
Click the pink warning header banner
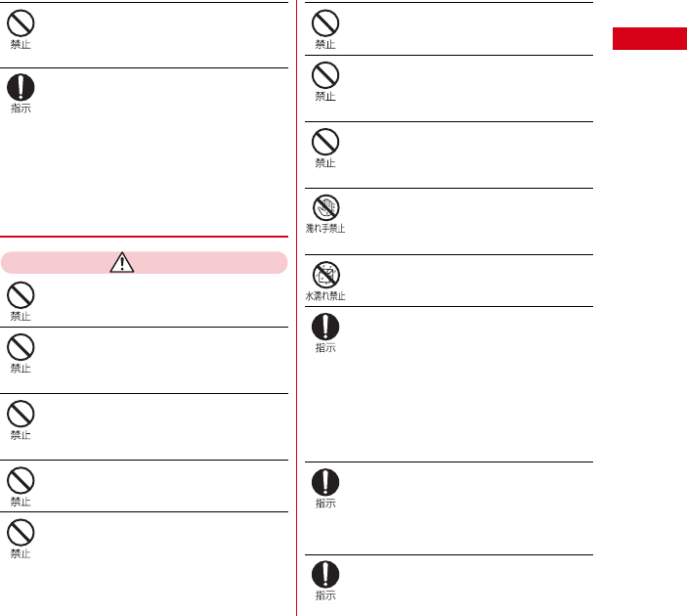pyautogui.click(x=145, y=262)
